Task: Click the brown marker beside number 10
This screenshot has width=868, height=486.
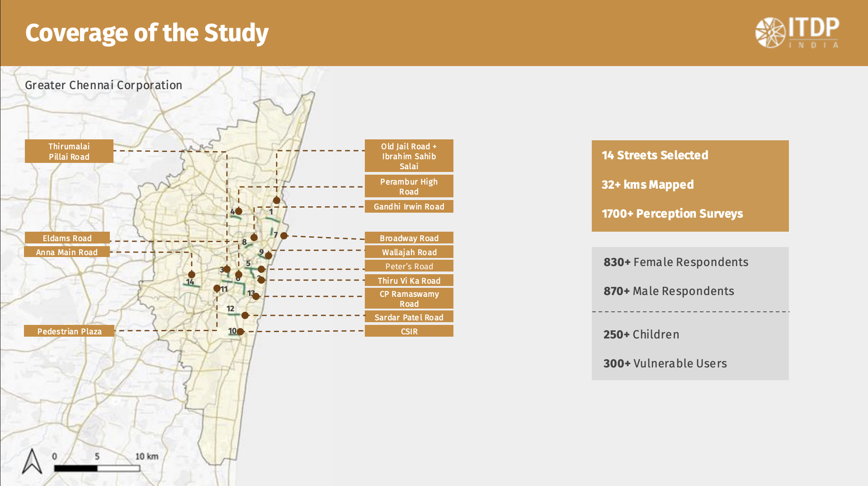Action: click(x=241, y=332)
